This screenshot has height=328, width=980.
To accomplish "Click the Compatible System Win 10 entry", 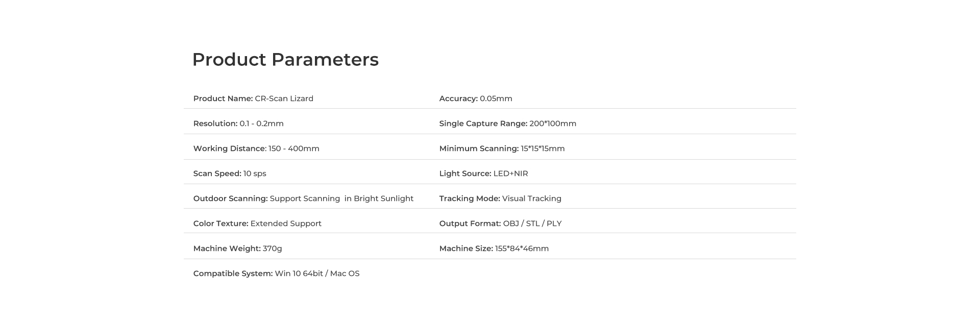I will [276, 273].
